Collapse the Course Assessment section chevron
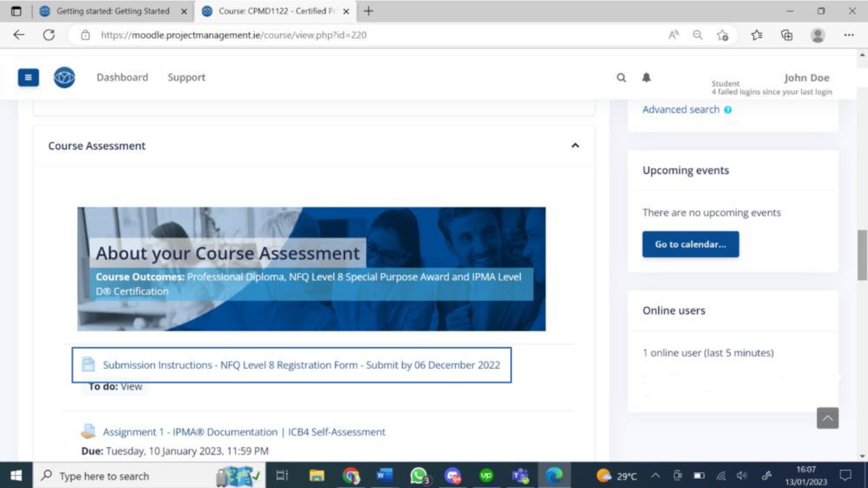The image size is (868, 488). click(x=575, y=146)
